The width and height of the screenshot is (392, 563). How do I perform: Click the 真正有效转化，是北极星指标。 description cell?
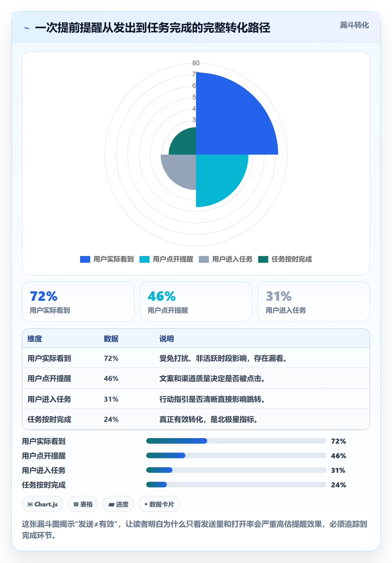pos(209,419)
